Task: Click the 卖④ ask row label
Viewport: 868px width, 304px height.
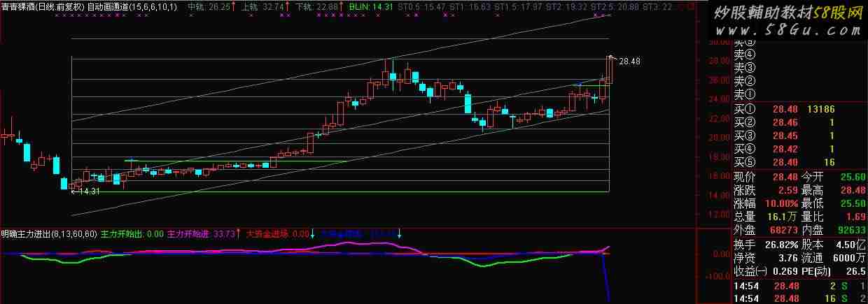Action: (x=745, y=54)
